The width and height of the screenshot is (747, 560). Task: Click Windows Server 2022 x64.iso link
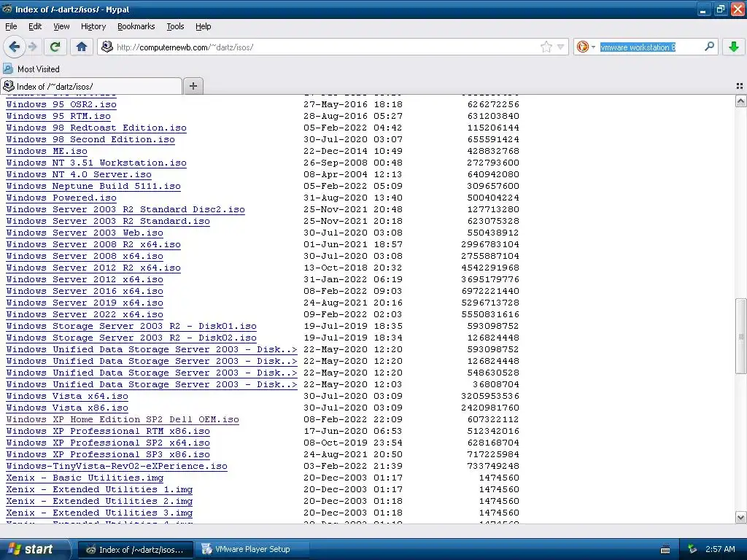click(85, 314)
